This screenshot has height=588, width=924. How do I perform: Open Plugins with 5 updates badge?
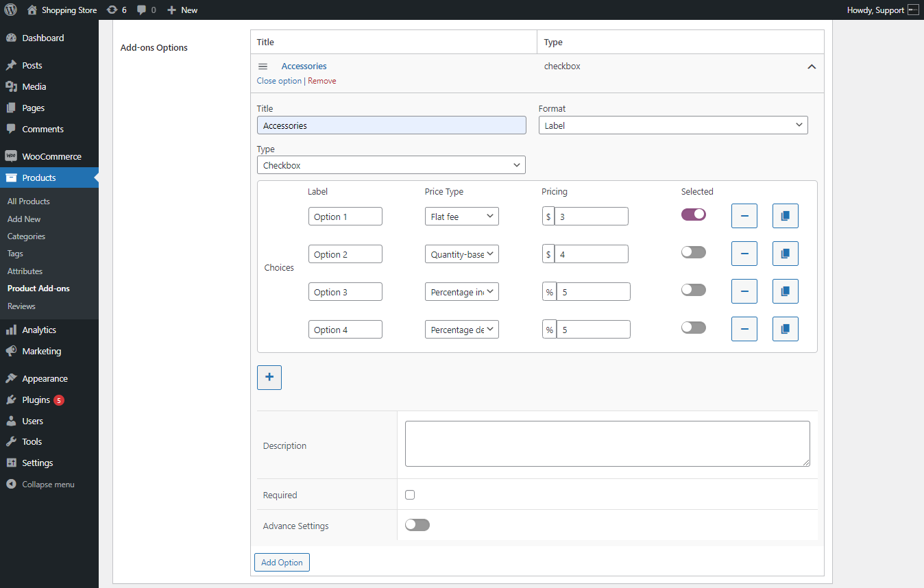pyautogui.click(x=49, y=400)
